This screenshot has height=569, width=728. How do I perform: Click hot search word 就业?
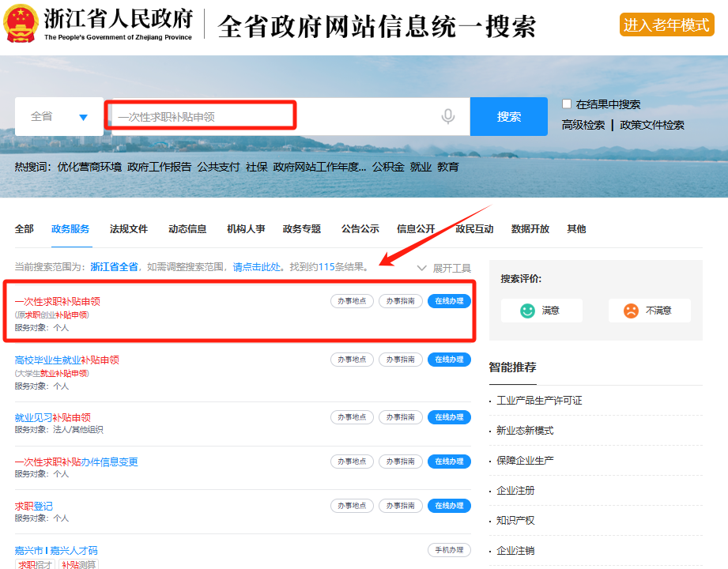point(421,167)
